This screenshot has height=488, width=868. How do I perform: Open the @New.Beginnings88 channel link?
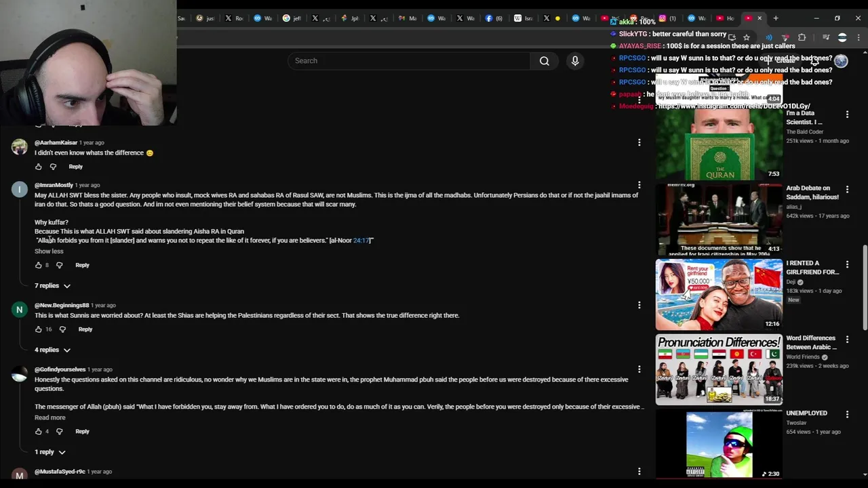(x=62, y=305)
